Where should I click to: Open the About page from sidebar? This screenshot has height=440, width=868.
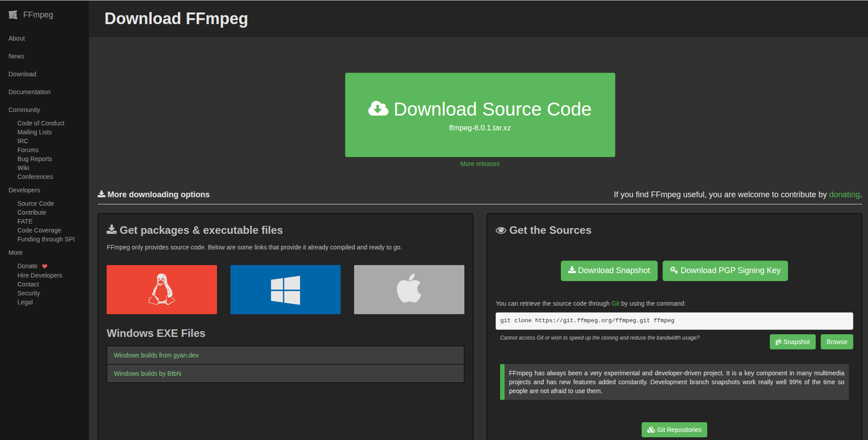pos(17,38)
